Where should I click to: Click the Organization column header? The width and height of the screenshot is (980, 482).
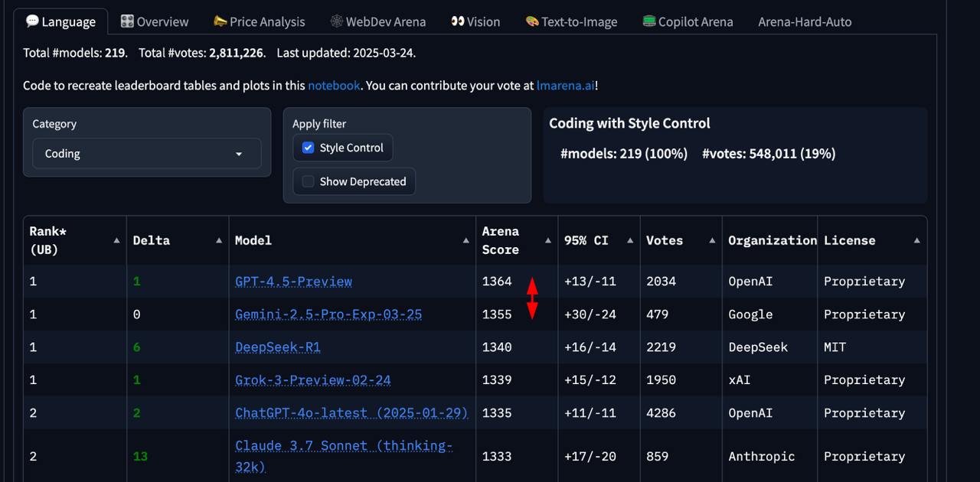pos(770,240)
